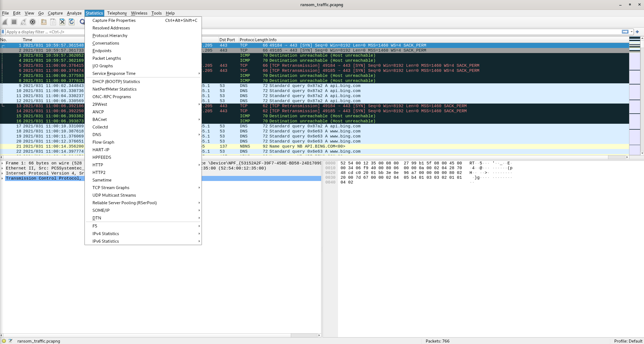This screenshot has height=344, width=644.
Task: Click the find packet magnifier icon
Action: pyautogui.click(x=82, y=22)
